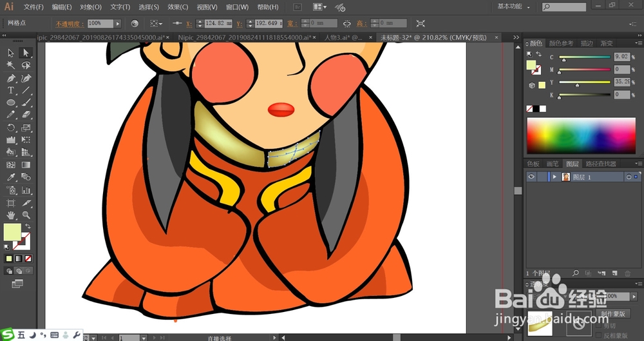Swap fill and stroke in toolbox
The width and height of the screenshot is (644, 341).
pos(28,226)
